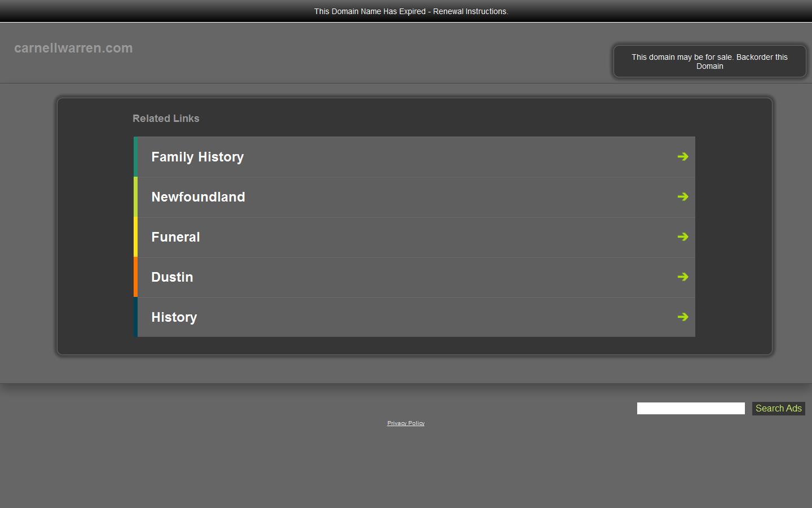
Task: Click the Backorder this Domain notice
Action: [709, 61]
